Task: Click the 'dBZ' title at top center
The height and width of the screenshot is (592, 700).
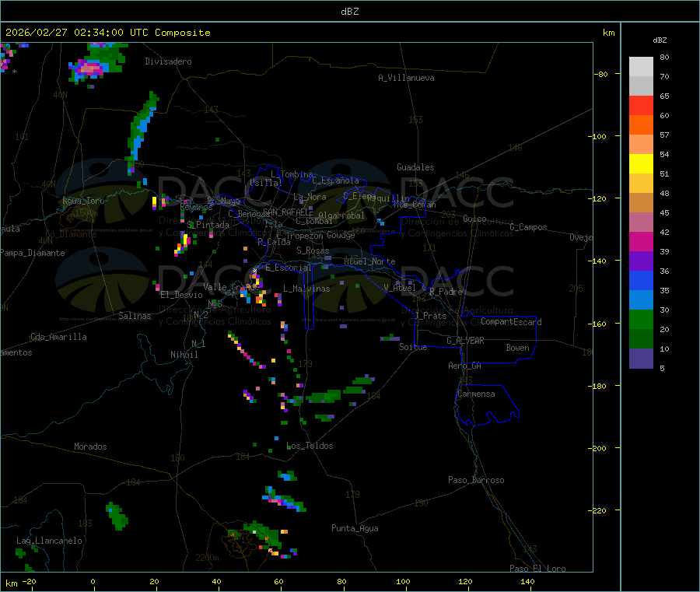Action: 349,12
